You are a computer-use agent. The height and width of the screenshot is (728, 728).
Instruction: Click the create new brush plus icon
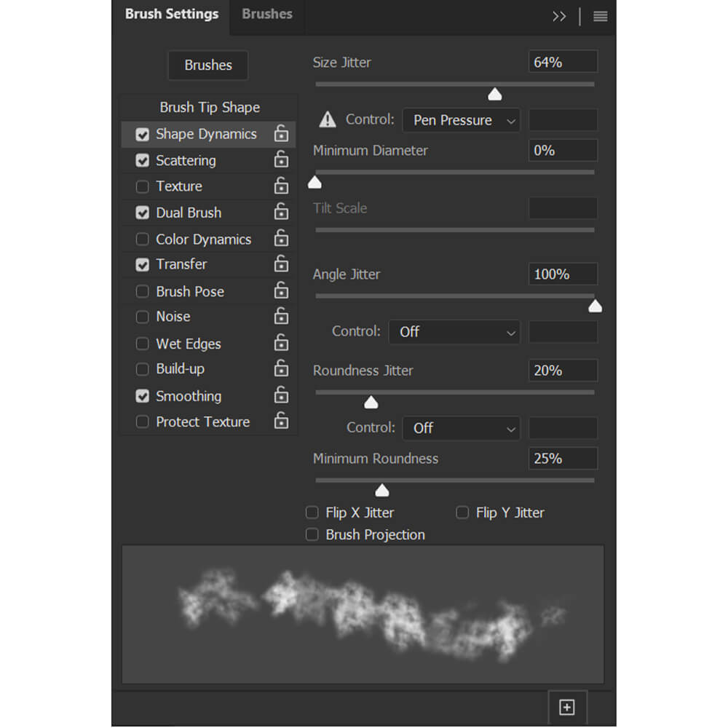[567, 707]
